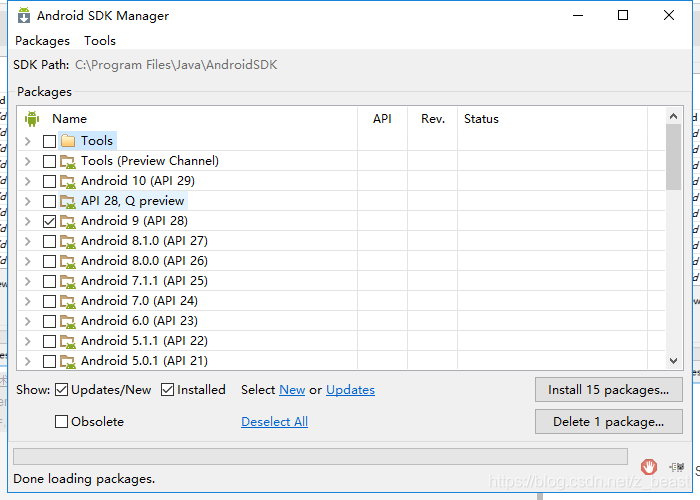Click the Rev. column header
Image resolution: width=700 pixels, height=500 pixels.
point(433,119)
